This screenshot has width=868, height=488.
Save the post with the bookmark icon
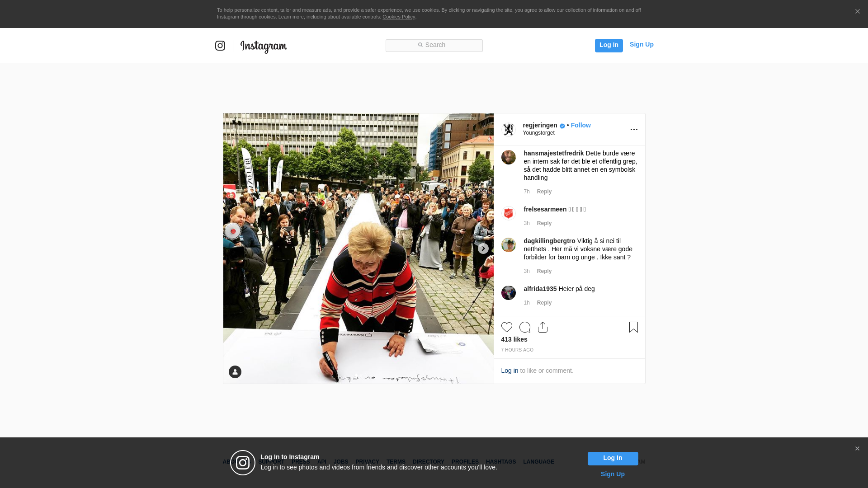(x=633, y=327)
